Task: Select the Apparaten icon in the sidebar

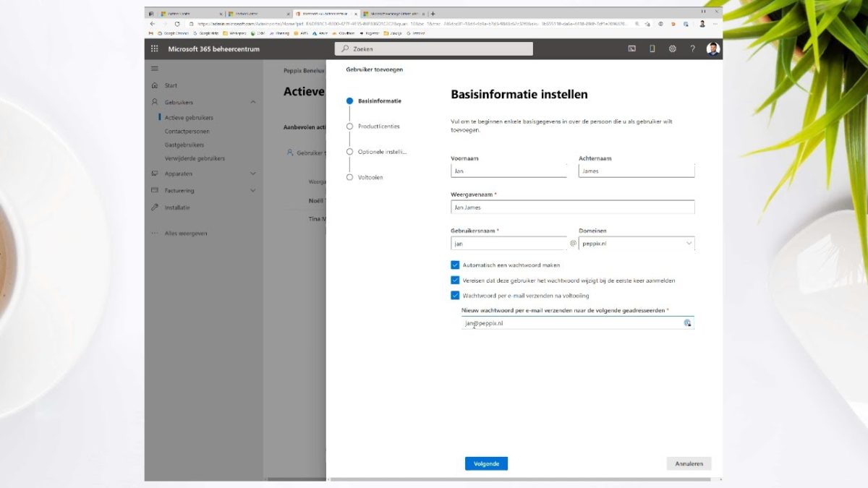Action: pyautogui.click(x=154, y=174)
